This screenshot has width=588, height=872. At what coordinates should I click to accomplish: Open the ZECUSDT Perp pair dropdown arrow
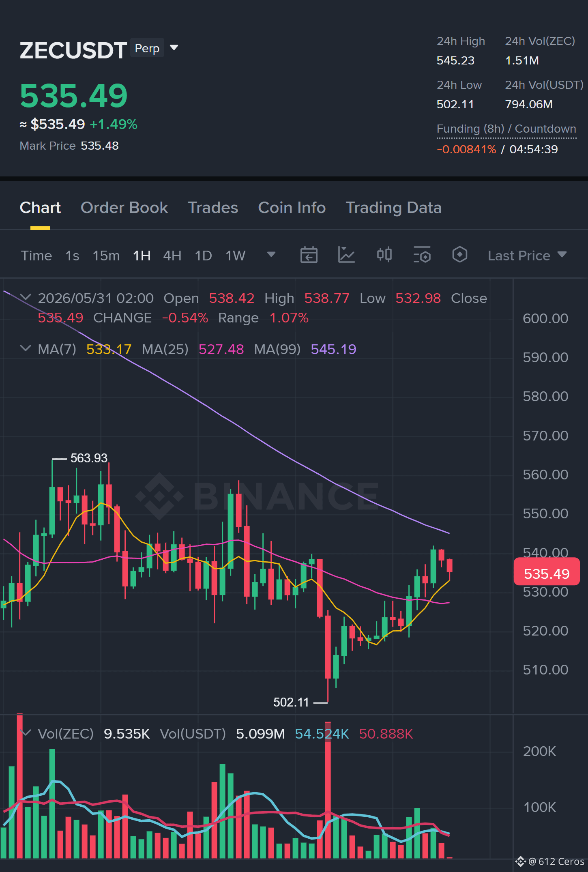(174, 48)
